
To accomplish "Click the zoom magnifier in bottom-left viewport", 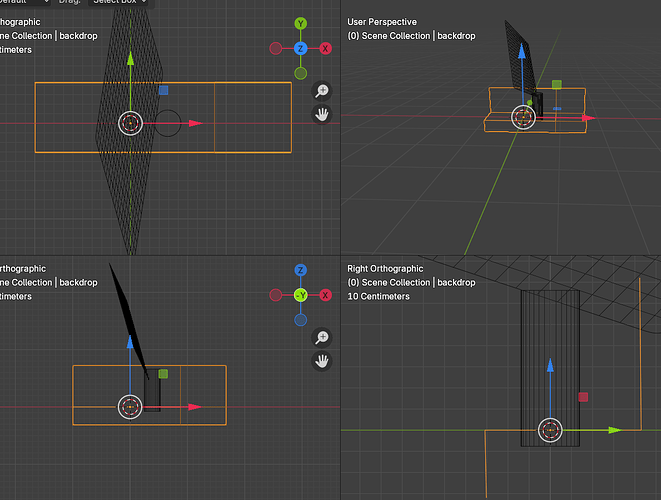I will tap(322, 337).
